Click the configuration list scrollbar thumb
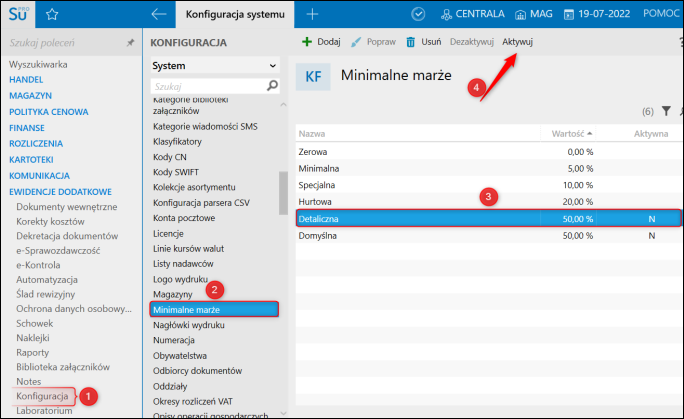 coord(283,193)
